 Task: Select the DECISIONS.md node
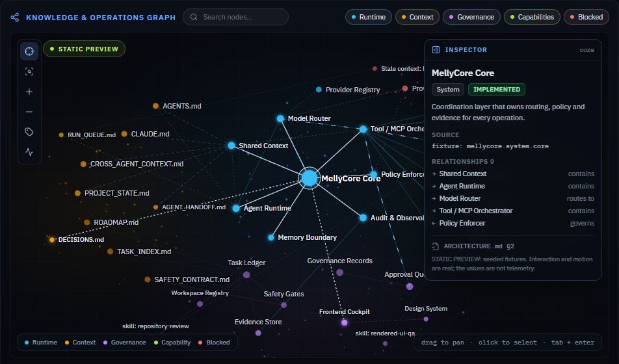pos(52,240)
